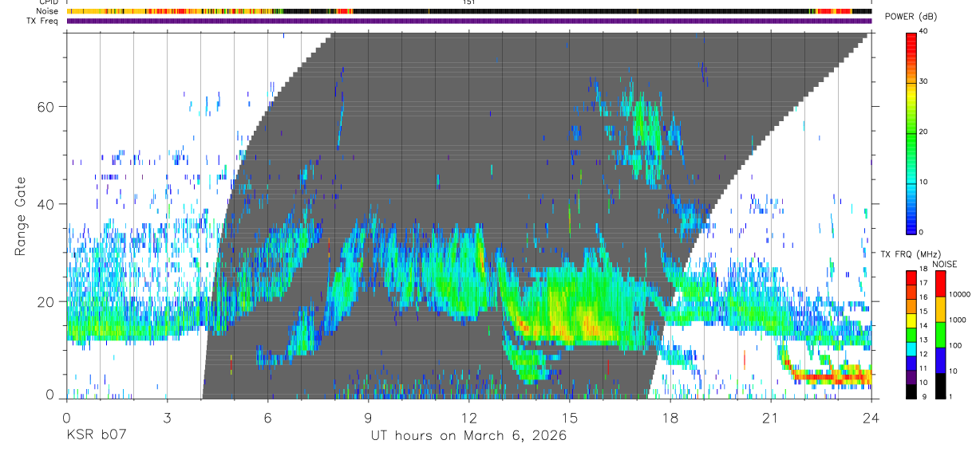This screenshot has height=452, width=980.
Task: Click the '9' tick on UT hours axis
Action: pyautogui.click(x=368, y=417)
